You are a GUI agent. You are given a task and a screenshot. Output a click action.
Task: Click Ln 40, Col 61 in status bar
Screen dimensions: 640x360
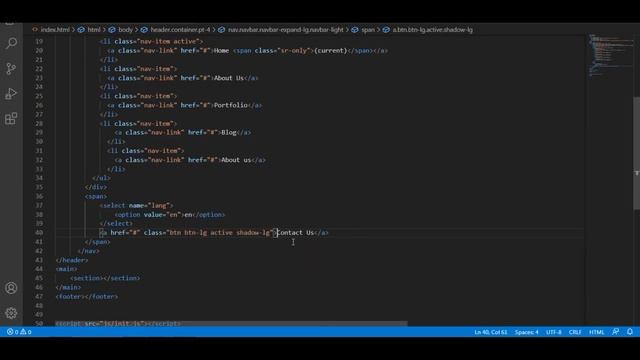coord(491,332)
